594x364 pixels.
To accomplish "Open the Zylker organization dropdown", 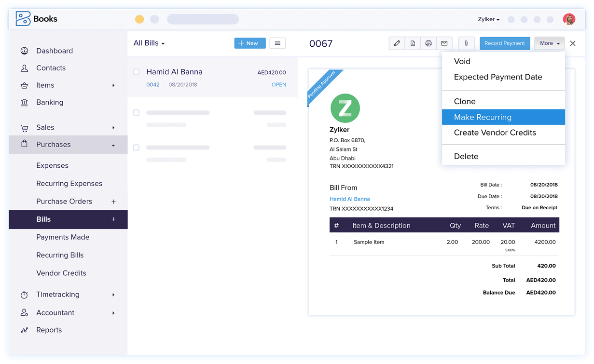I will [x=489, y=19].
